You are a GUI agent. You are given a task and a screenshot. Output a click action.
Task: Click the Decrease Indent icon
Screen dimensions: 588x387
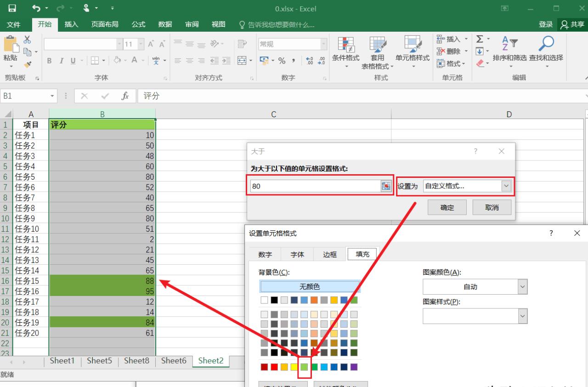pos(214,61)
